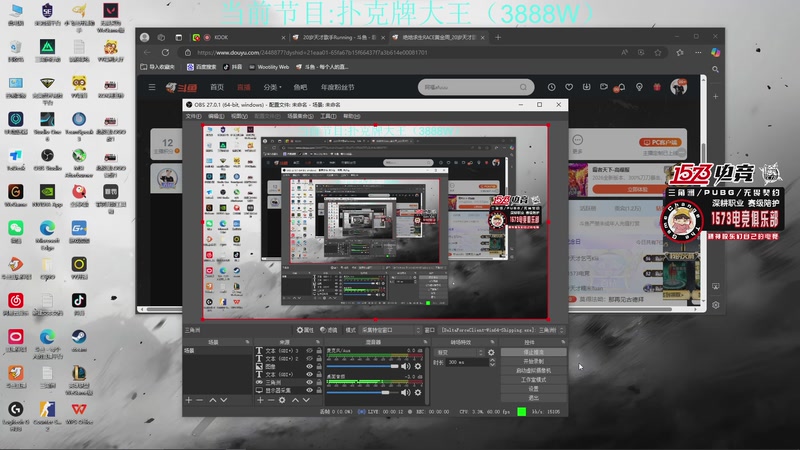
Task: Open 麦克风/Aux audio settings gear
Action: [418, 366]
